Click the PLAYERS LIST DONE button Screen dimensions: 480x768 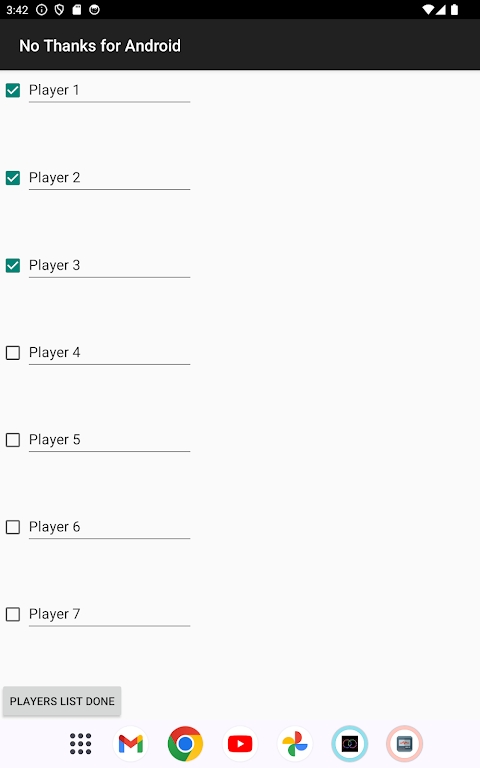[x=62, y=701]
